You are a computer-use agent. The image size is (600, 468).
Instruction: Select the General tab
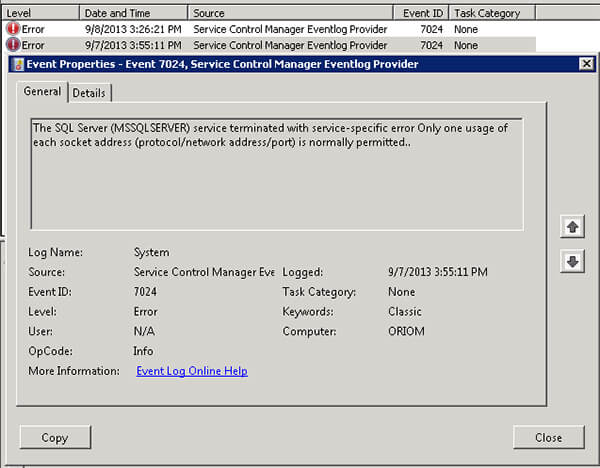point(43,92)
